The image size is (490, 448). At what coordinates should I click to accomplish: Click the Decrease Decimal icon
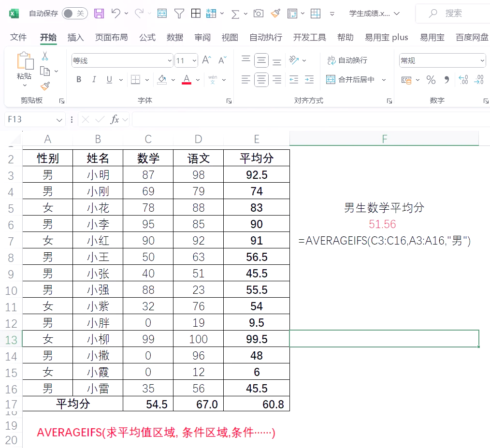click(479, 80)
